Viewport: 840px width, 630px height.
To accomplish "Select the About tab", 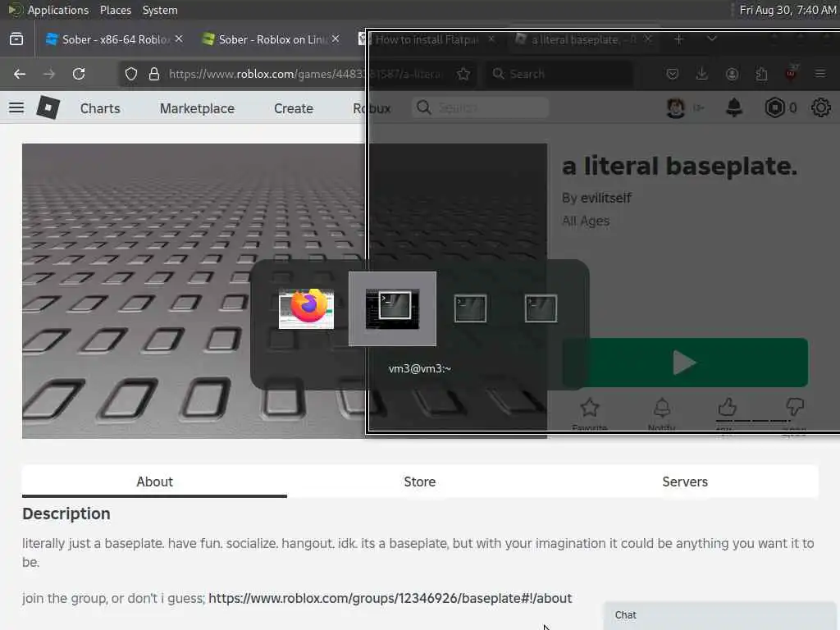I will pos(154,482).
